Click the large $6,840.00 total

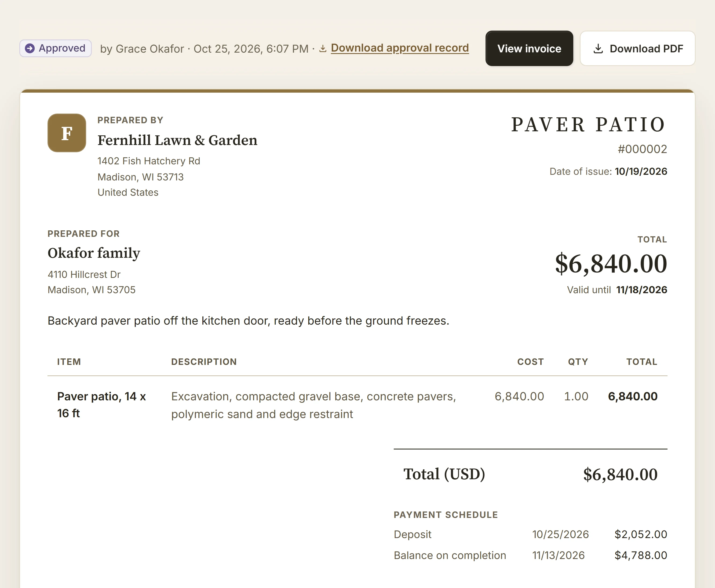tap(611, 263)
